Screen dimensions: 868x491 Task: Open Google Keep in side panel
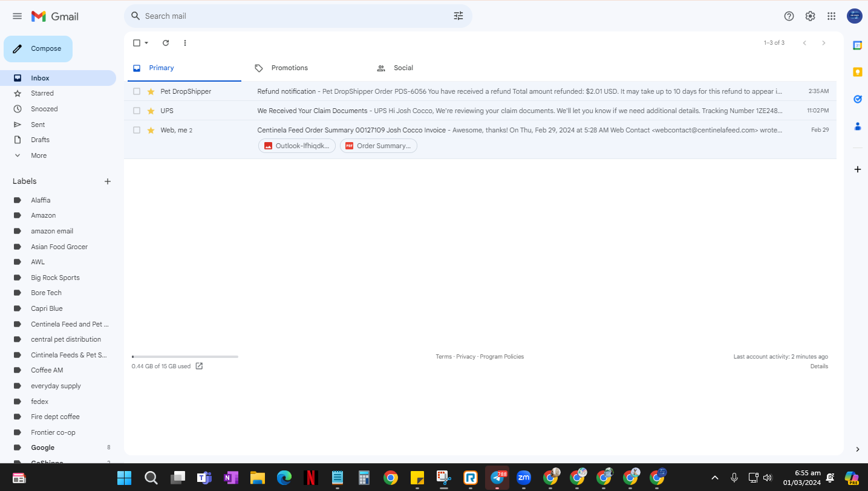(x=857, y=72)
